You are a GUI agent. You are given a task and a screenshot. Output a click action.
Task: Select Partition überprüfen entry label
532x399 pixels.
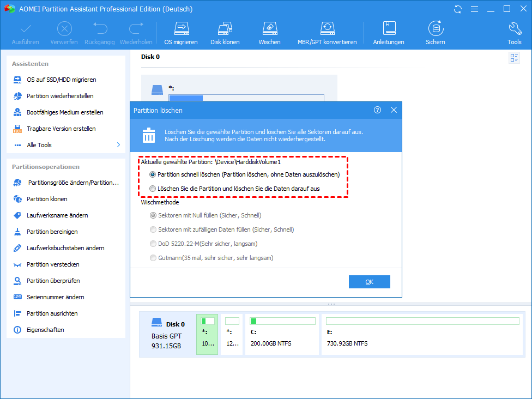(53, 281)
